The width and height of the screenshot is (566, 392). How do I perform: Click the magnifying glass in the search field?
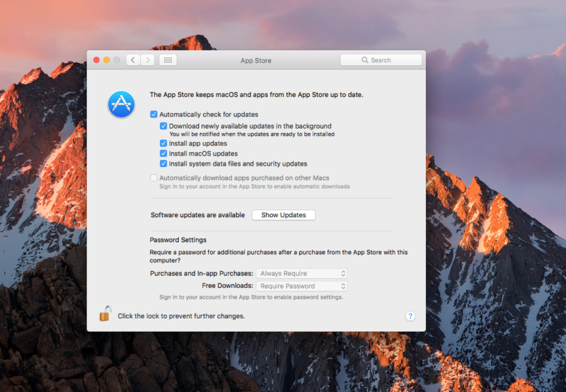pos(364,60)
